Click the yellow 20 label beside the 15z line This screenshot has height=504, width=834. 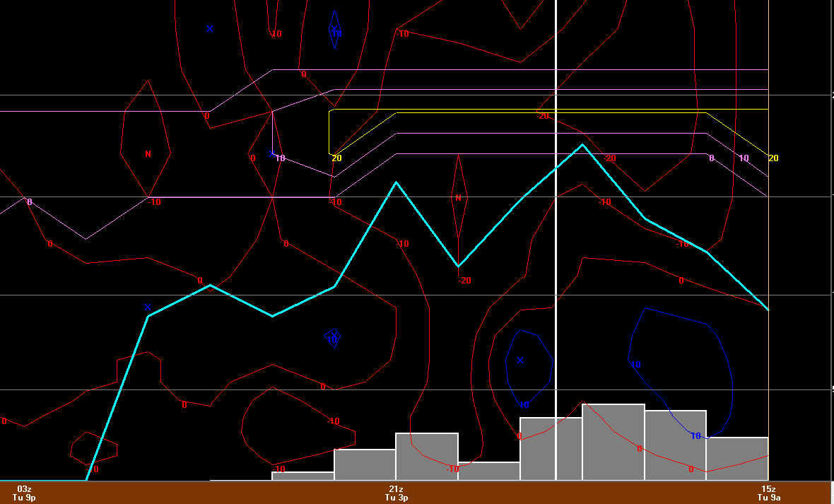click(773, 158)
